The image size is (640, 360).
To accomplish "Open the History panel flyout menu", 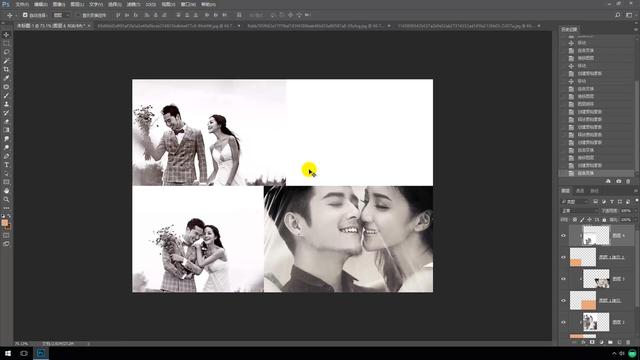I will click(636, 29).
